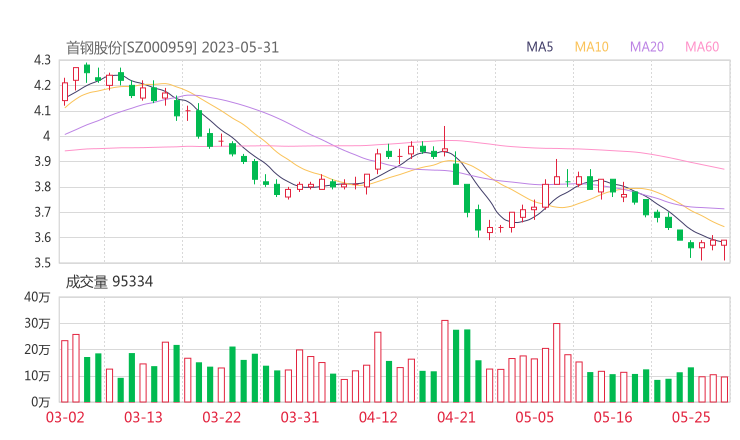The height and width of the screenshot is (440, 740).
Task: Click the 10万 volume axis label
Action: (37, 376)
